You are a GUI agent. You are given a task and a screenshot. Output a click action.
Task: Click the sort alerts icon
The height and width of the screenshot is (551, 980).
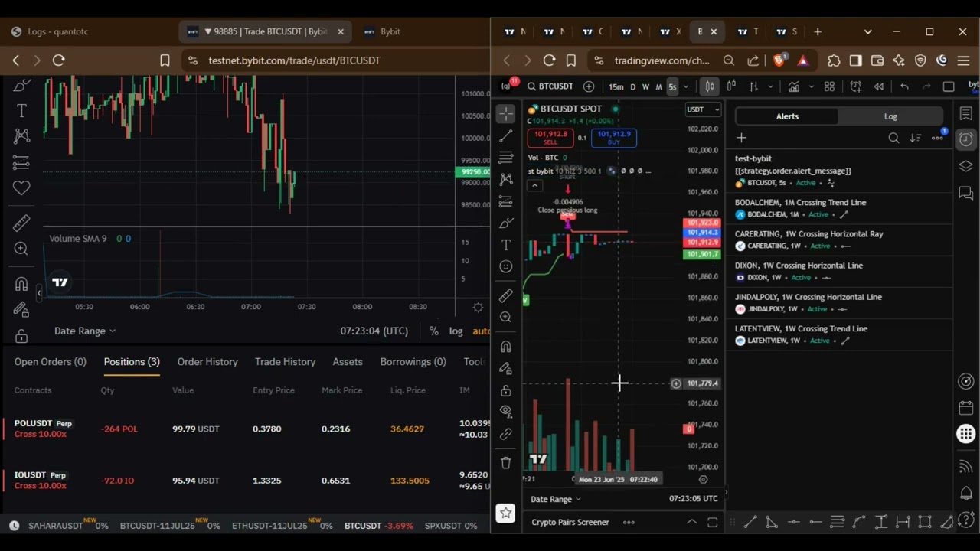point(915,138)
